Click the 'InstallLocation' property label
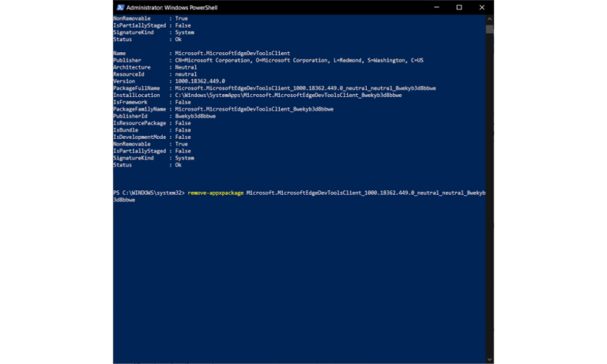Image resolution: width=607 pixels, height=364 pixels. (x=136, y=96)
